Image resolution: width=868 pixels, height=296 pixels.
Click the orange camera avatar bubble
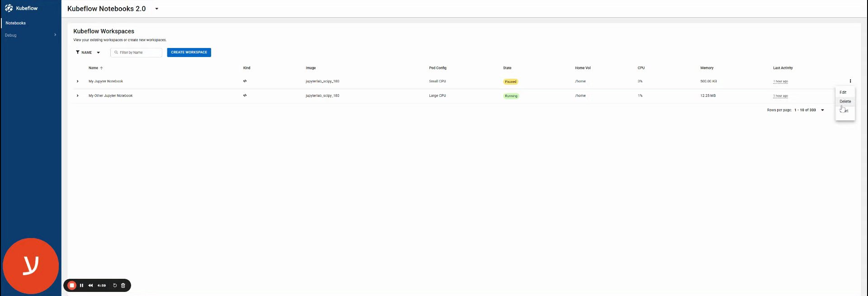[x=31, y=266]
